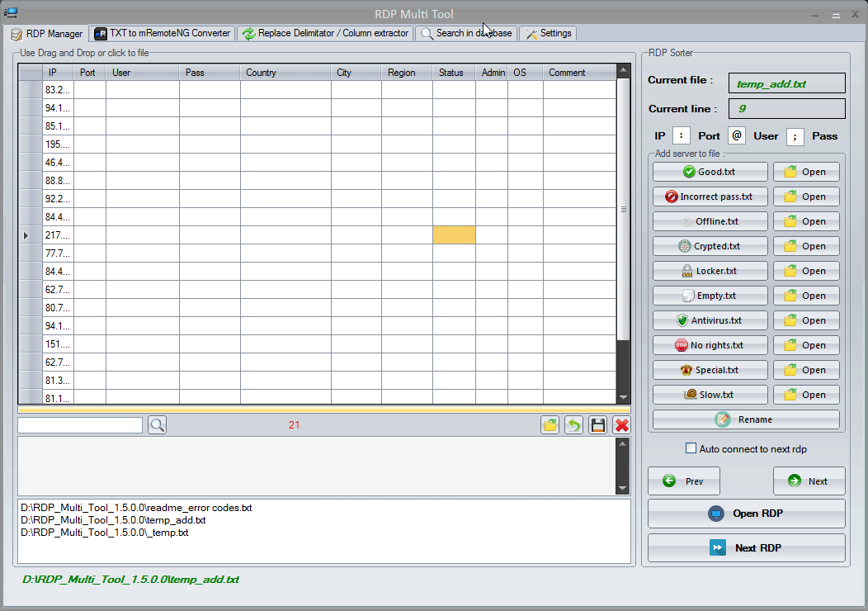Screen dimensions: 868x611
Task: Add server to Crypted.txt
Action: tap(710, 246)
